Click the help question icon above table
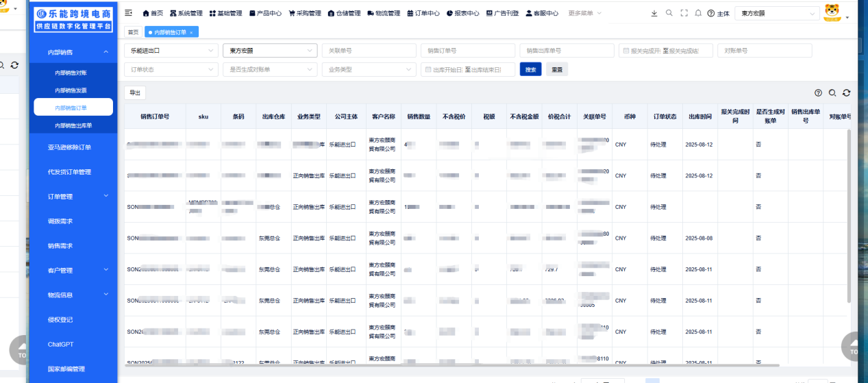Viewport: 868px width, 383px height. click(x=818, y=93)
